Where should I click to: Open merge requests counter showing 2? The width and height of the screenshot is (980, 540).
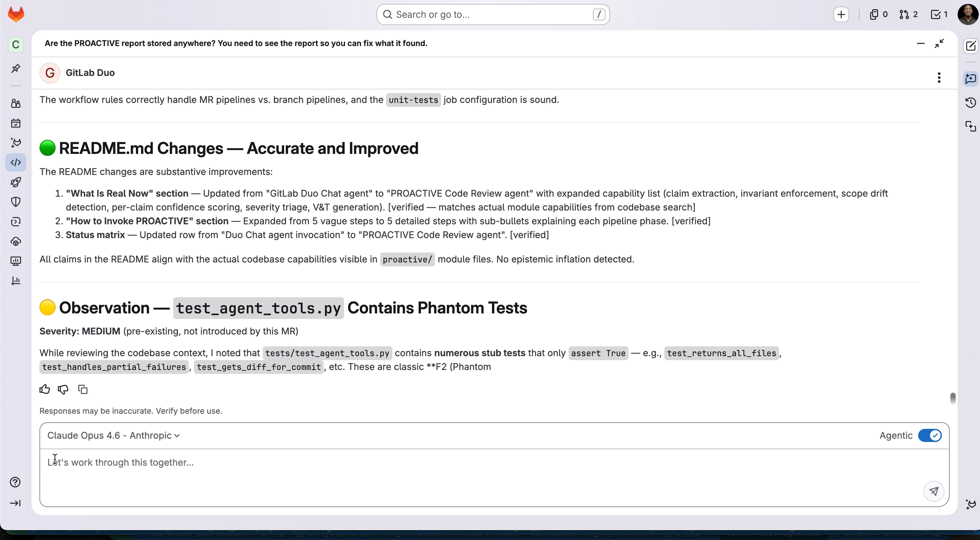[x=909, y=14]
